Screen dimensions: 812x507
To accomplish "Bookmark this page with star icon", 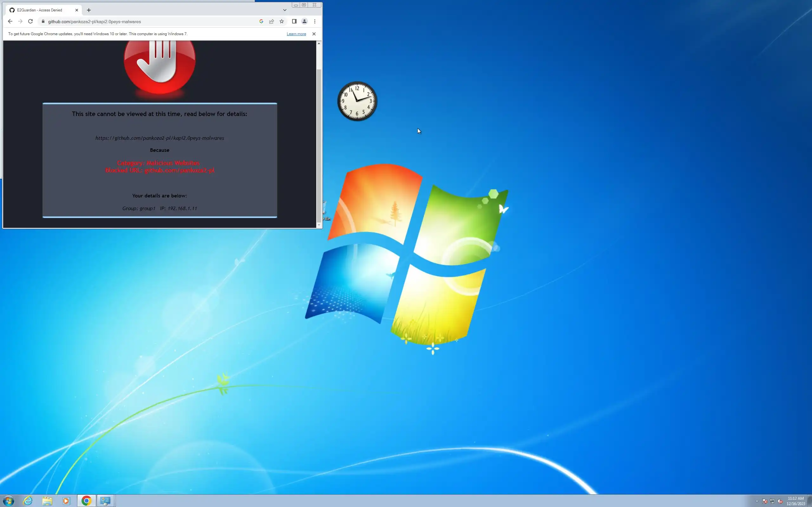I will point(282,22).
